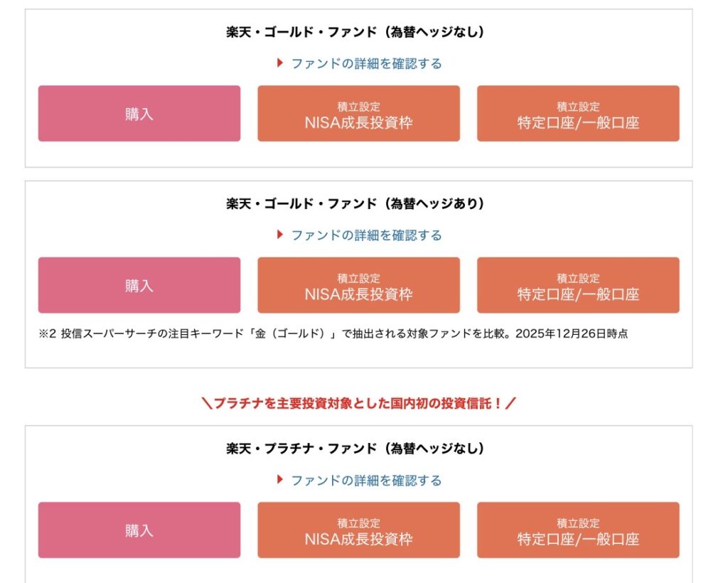Screen dimensions: 728x583
Task: Open fund details link for Platinum Fund
Action: click(366, 480)
